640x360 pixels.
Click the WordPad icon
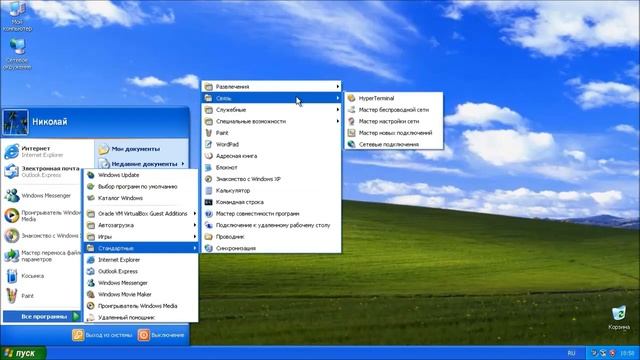pyautogui.click(x=209, y=144)
